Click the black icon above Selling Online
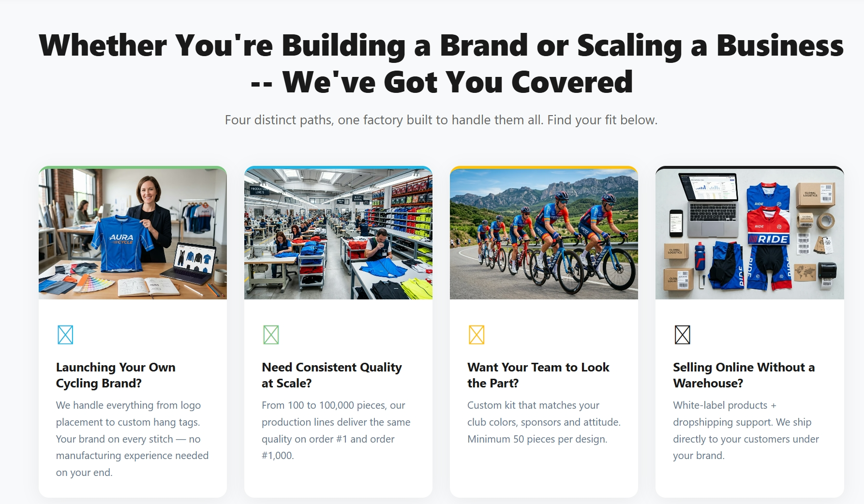 click(x=682, y=335)
